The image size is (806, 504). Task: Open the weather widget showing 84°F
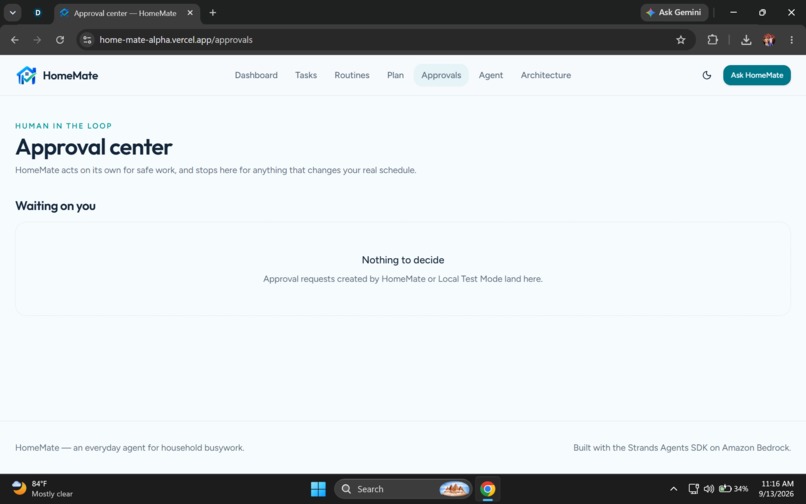coord(42,489)
